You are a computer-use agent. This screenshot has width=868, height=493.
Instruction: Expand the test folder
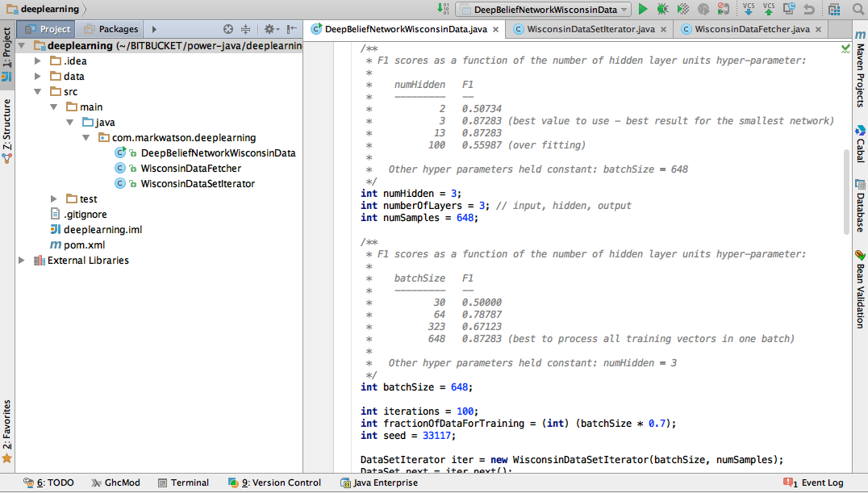(x=53, y=198)
